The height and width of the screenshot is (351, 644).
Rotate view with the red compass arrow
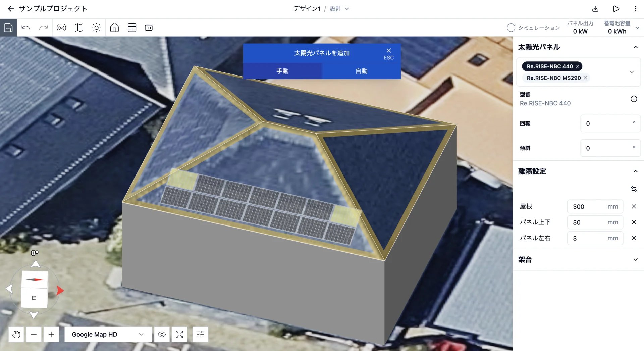pyautogui.click(x=60, y=290)
